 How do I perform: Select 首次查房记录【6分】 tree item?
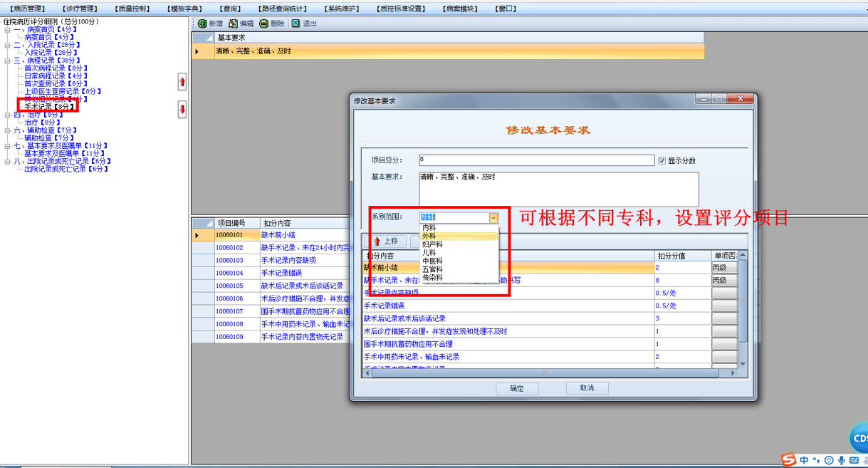click(56, 84)
